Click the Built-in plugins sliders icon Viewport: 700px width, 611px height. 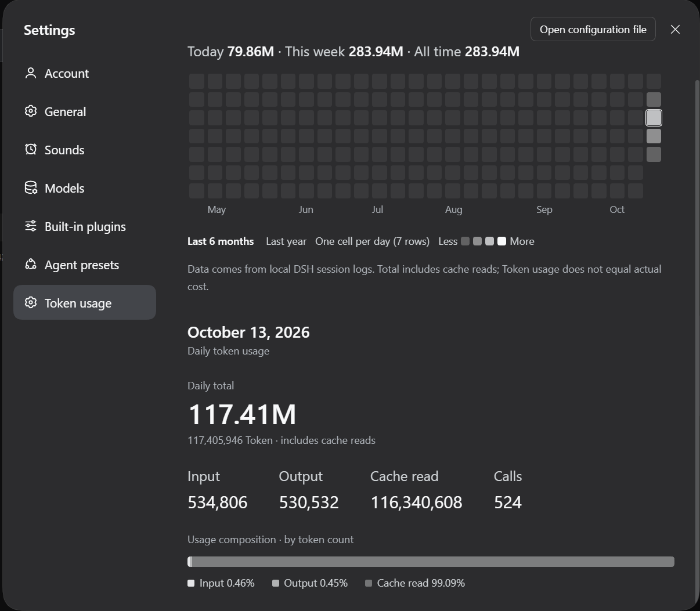pos(31,226)
